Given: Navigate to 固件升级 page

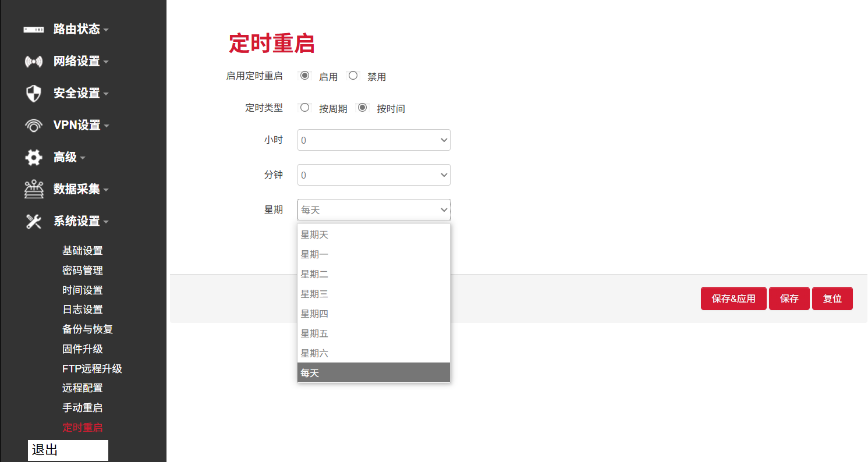Looking at the screenshot, I should tap(82, 349).
